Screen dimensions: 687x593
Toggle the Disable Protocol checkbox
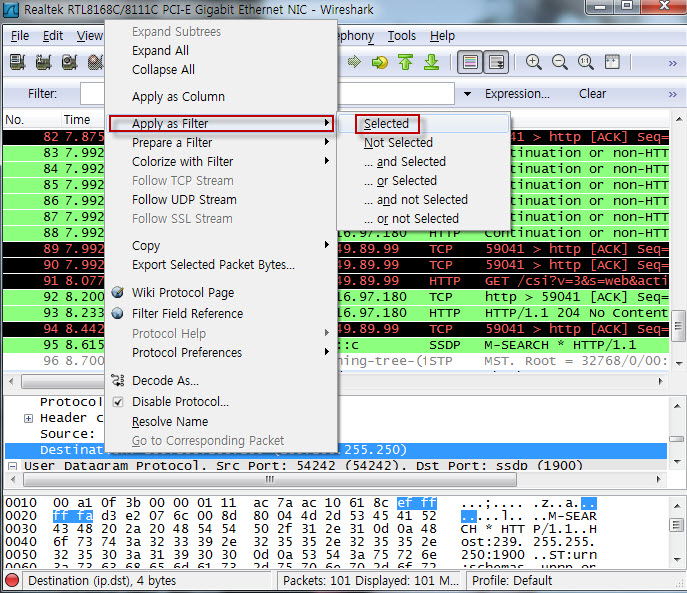[117, 401]
